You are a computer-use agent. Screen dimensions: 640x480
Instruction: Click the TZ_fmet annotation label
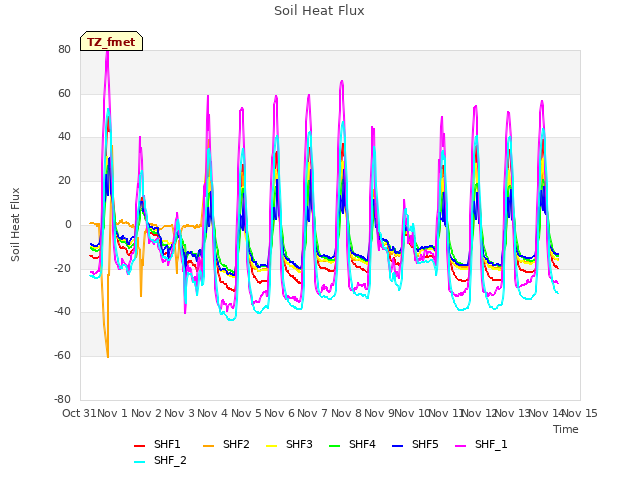pos(111,42)
